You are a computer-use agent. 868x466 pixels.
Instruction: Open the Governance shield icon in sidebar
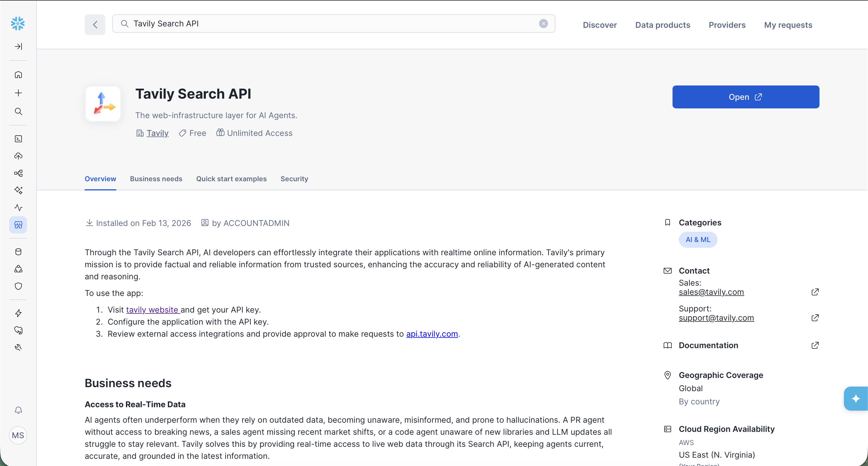point(18,286)
